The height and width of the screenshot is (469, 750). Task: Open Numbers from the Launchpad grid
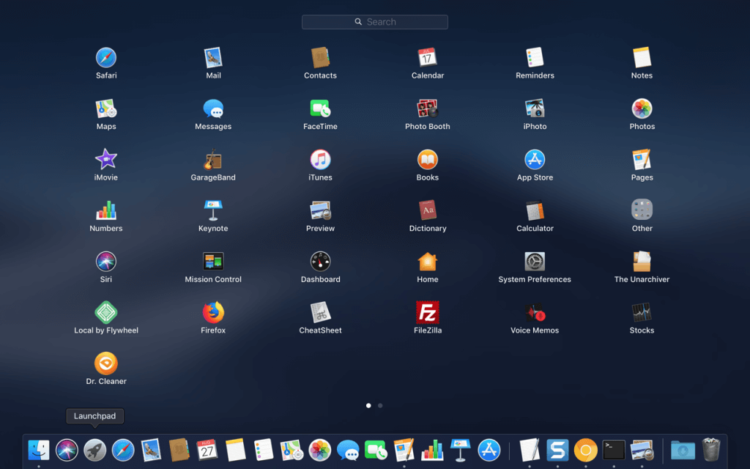[106, 211]
